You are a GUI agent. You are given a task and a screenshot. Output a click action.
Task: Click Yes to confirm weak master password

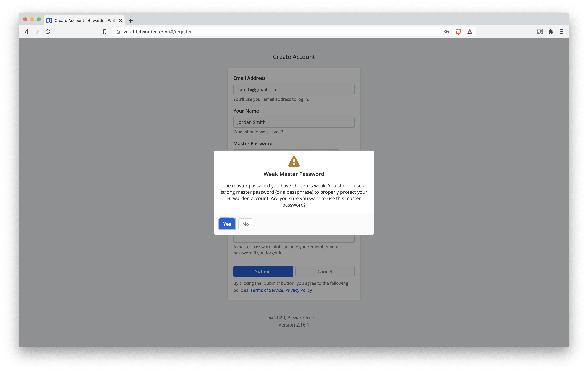coord(226,223)
